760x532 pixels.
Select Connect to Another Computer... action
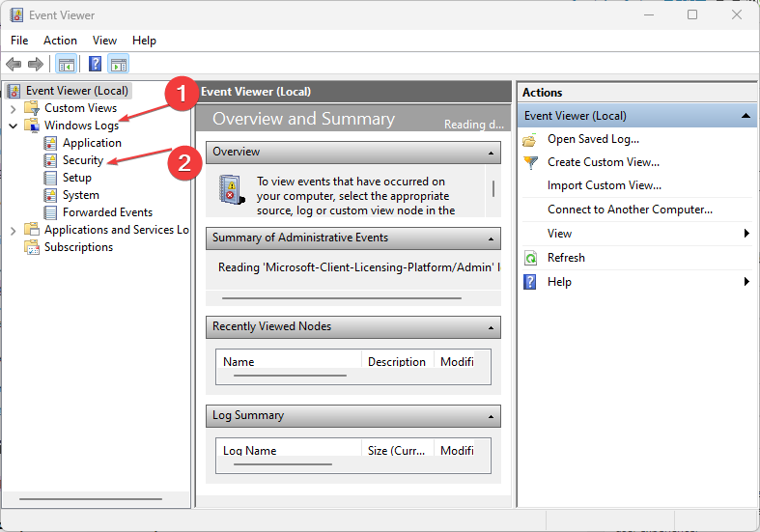(x=630, y=210)
